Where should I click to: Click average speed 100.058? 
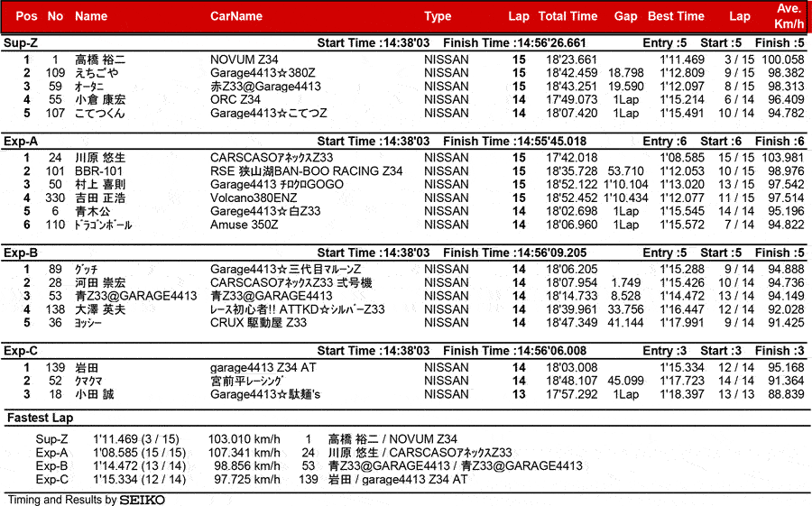[783, 60]
